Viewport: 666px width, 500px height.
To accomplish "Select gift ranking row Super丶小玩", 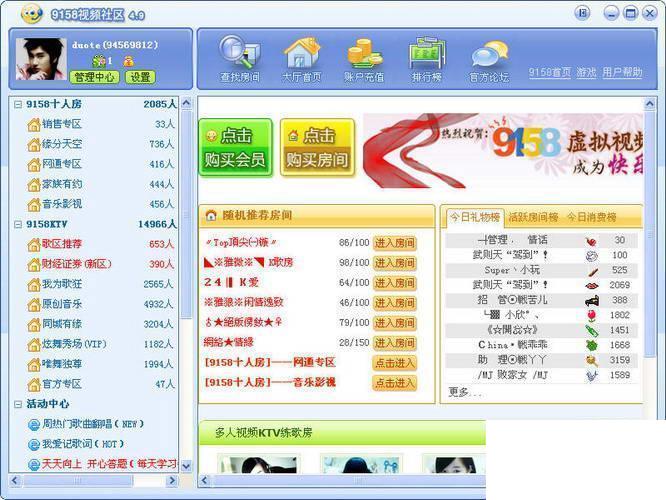I will click(542, 270).
